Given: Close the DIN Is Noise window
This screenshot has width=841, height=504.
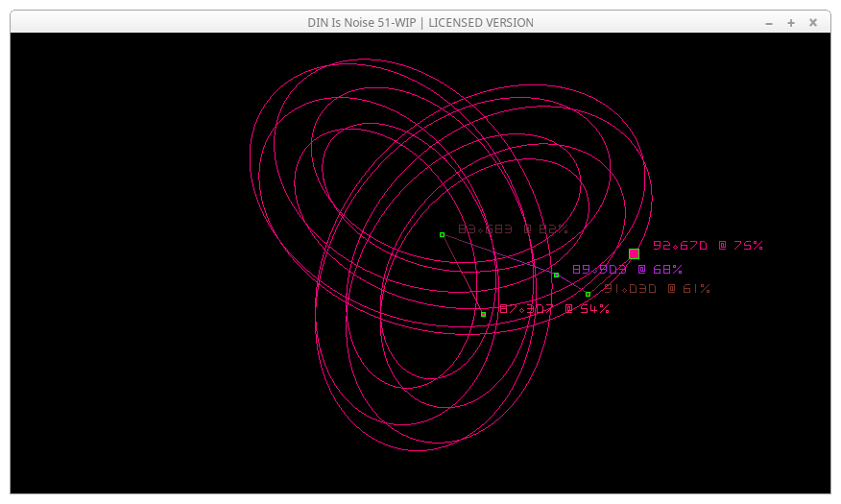Looking at the screenshot, I should (x=813, y=22).
